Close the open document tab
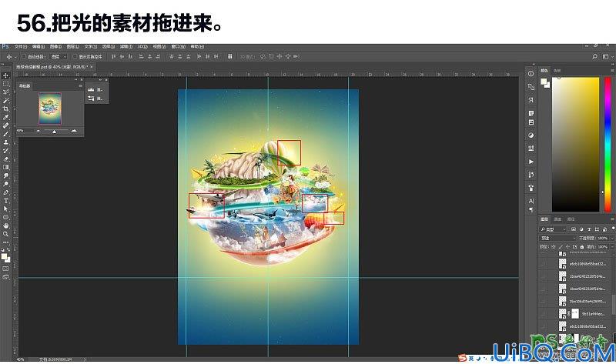This screenshot has height=364, width=616. [x=92, y=67]
